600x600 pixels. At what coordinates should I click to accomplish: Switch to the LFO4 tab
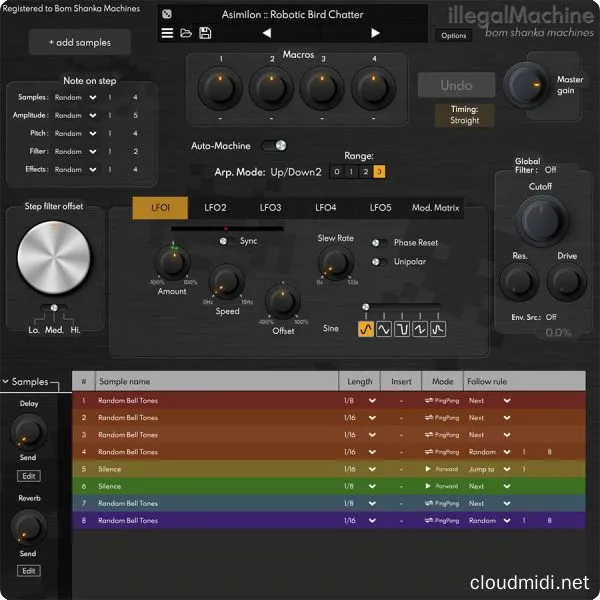click(326, 208)
